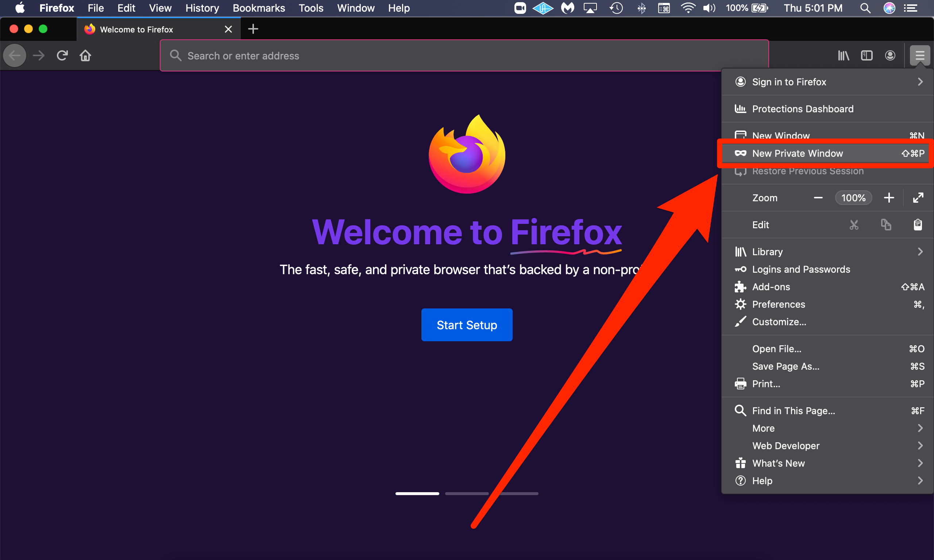Click the Protections Dashboard menu item
The image size is (934, 560).
(803, 109)
